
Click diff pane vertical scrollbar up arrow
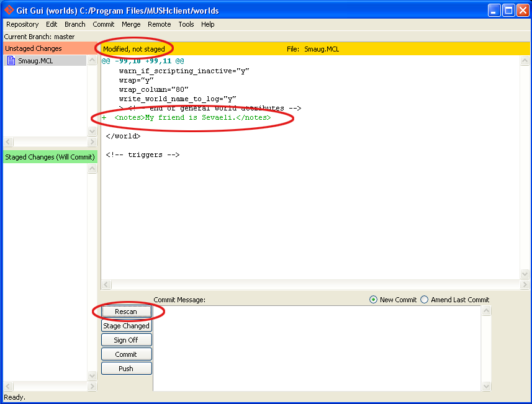(x=525, y=61)
